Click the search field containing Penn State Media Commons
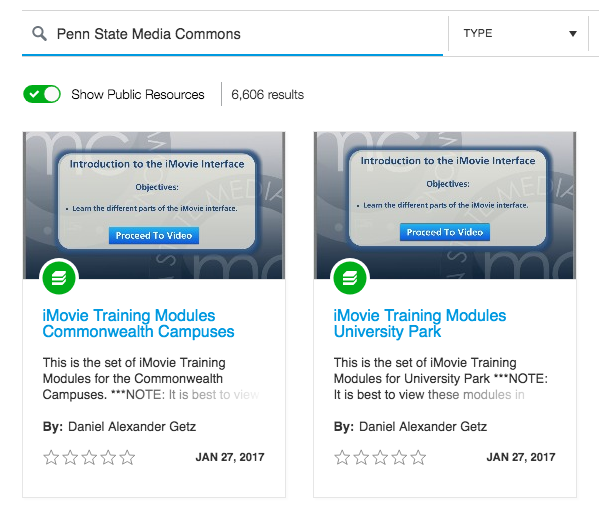Screen dimensions: 599x511 [x=232, y=34]
